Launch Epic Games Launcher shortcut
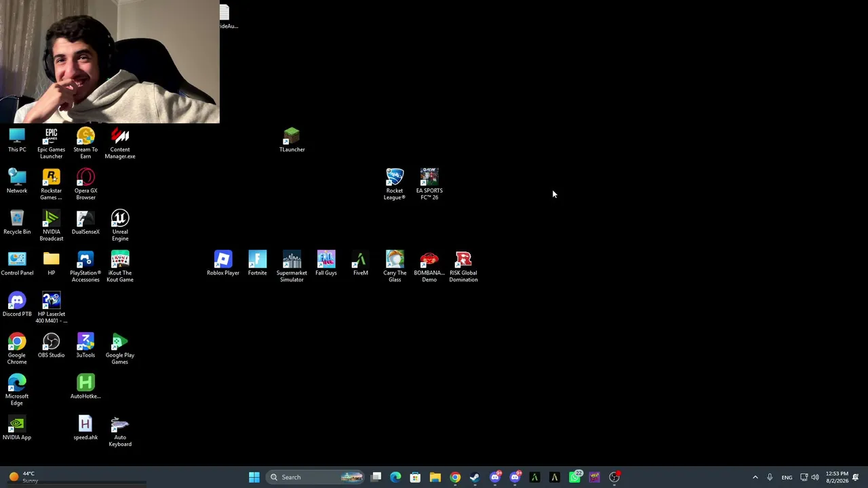 point(52,144)
